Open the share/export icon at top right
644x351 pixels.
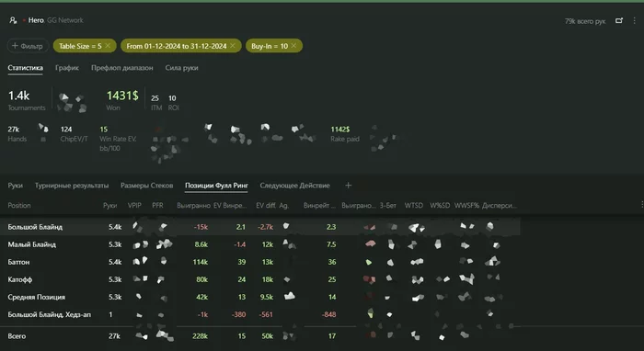click(x=619, y=20)
